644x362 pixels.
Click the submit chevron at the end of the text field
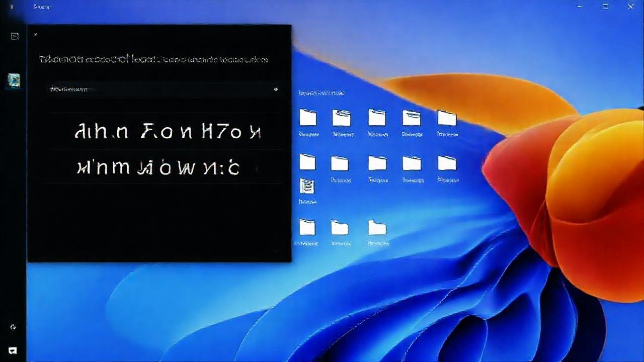point(275,89)
